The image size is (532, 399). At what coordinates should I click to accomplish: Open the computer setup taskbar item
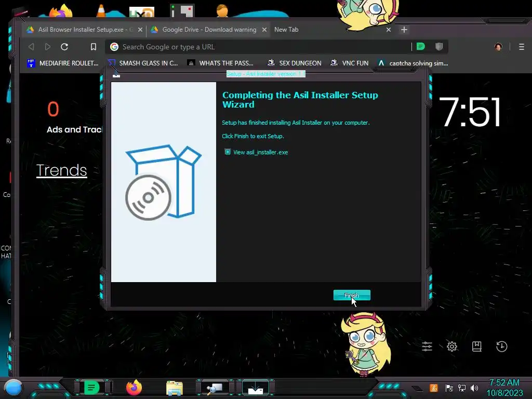pos(215,388)
